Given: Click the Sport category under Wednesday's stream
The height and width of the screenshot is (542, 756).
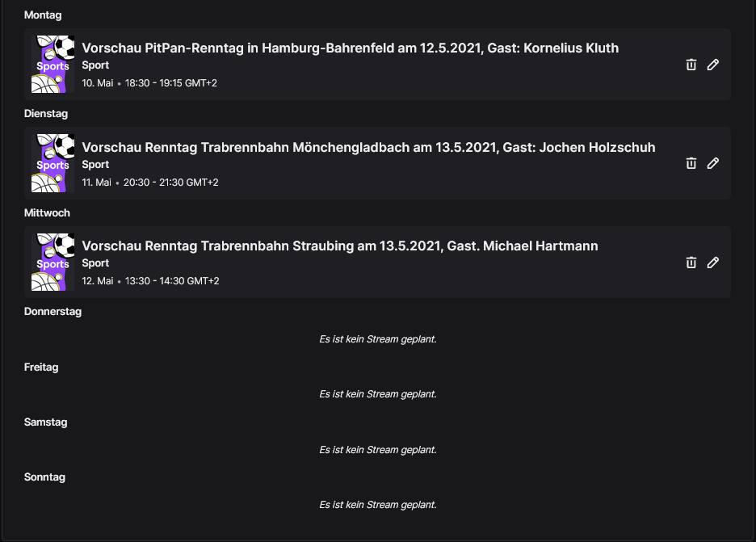Looking at the screenshot, I should [95, 263].
